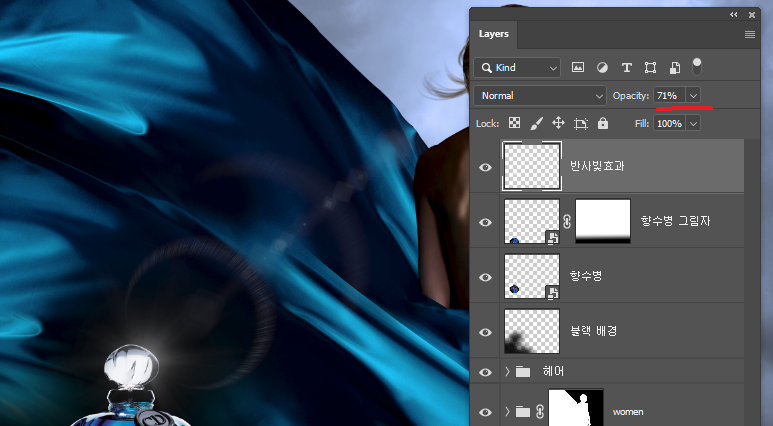773x426 pixels.
Task: Select the 반사빛효과 layer thumbnail
Action: click(x=531, y=166)
